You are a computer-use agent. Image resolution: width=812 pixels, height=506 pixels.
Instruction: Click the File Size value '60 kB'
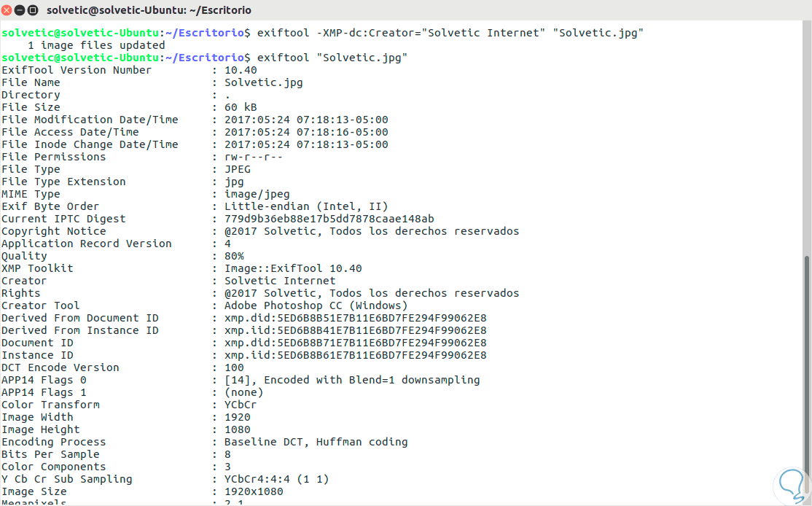(x=241, y=107)
